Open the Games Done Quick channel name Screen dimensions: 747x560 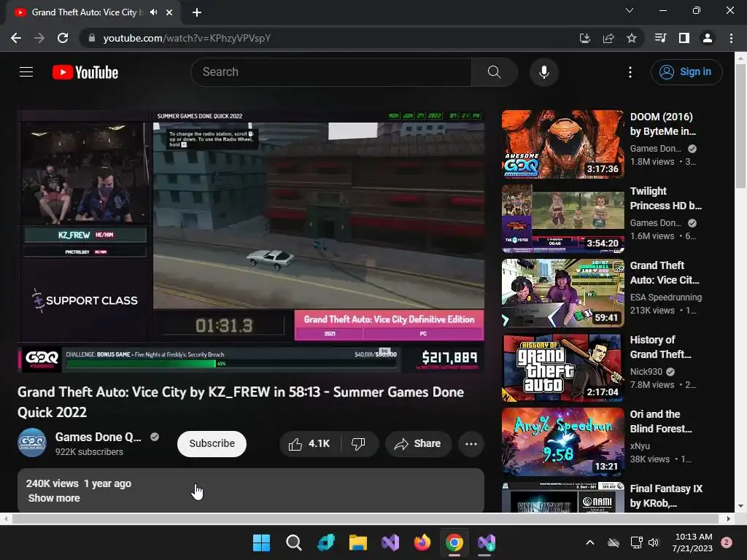pyautogui.click(x=98, y=437)
